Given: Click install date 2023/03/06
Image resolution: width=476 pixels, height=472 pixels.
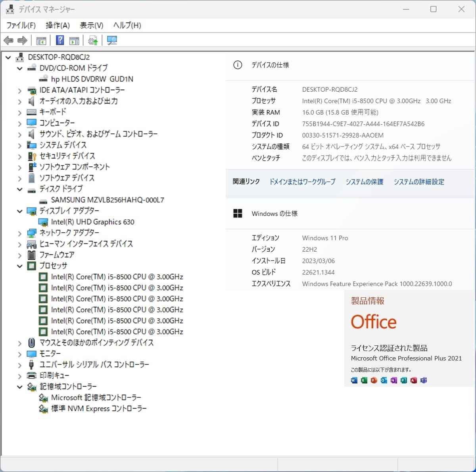Looking at the screenshot, I should pos(319,261).
